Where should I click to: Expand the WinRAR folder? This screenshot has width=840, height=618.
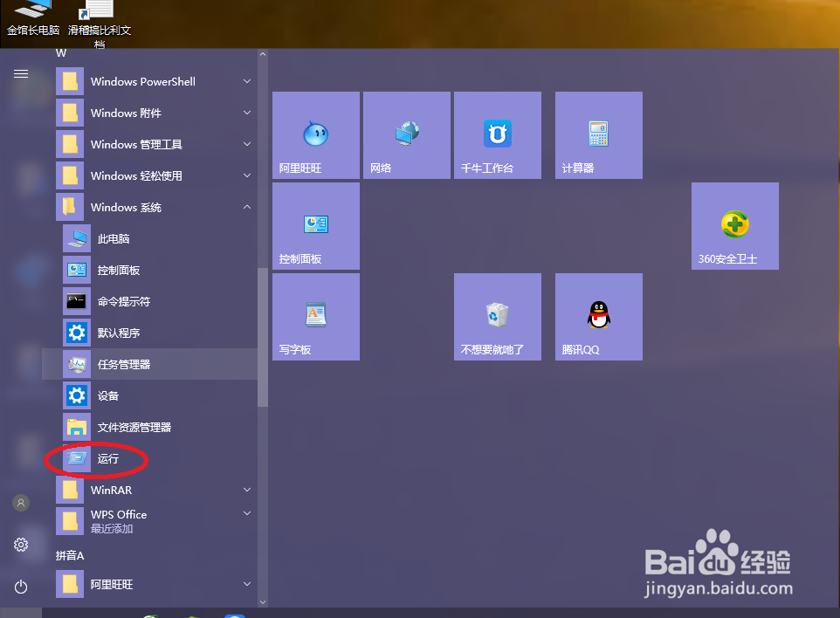coord(245,490)
